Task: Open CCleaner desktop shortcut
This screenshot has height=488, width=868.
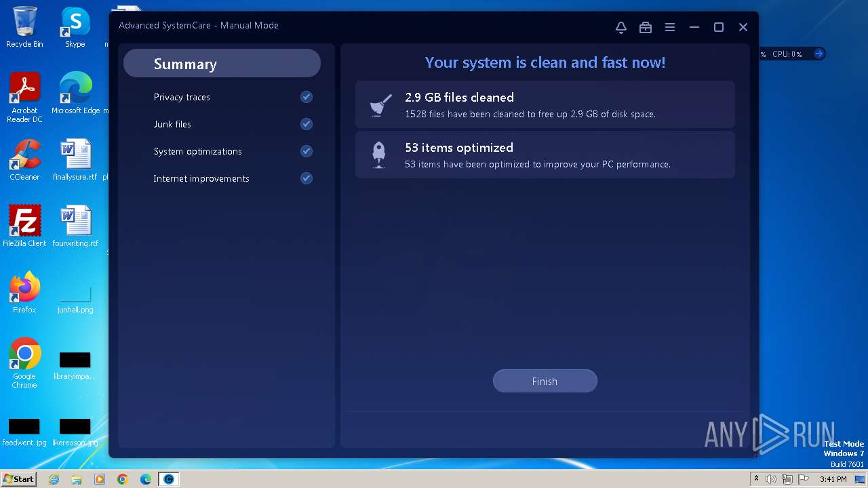Action: click(24, 160)
